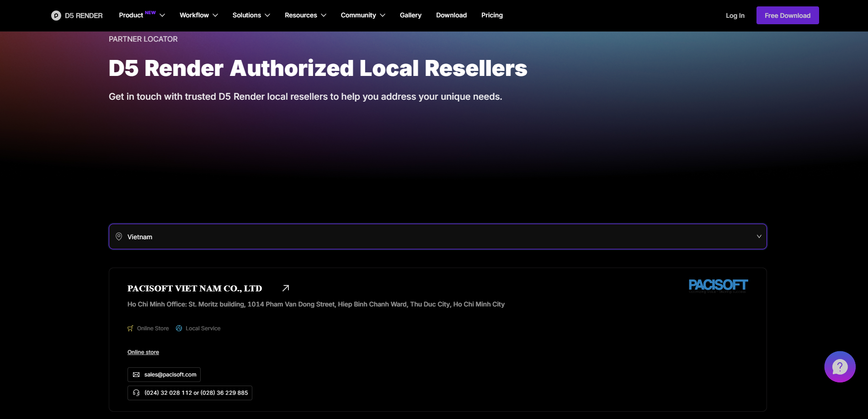Open the Community menu

[363, 15]
